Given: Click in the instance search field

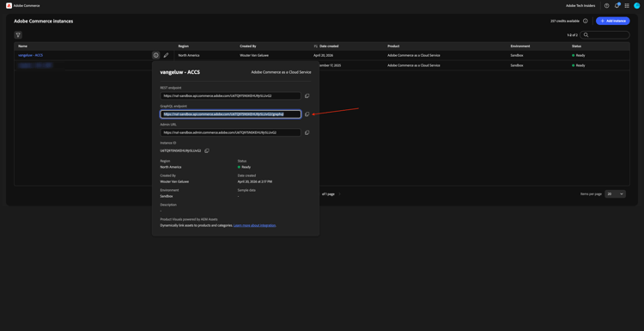Looking at the screenshot, I should tap(605, 35).
